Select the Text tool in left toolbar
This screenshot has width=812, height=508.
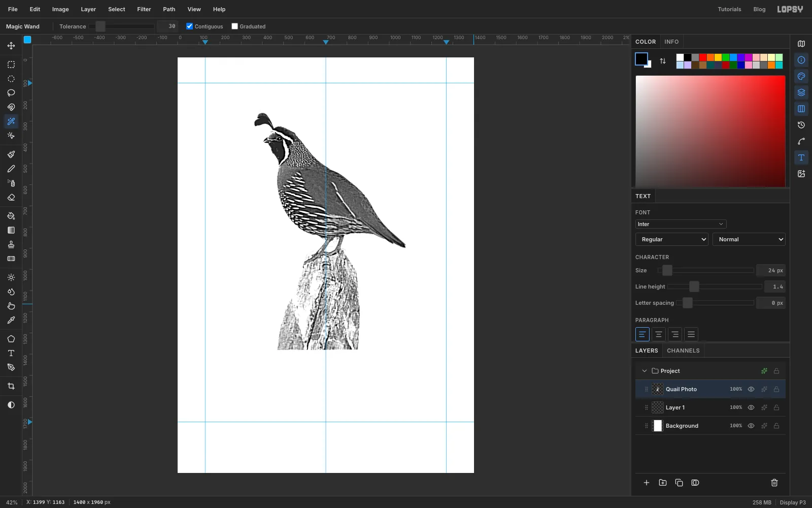[x=11, y=353]
